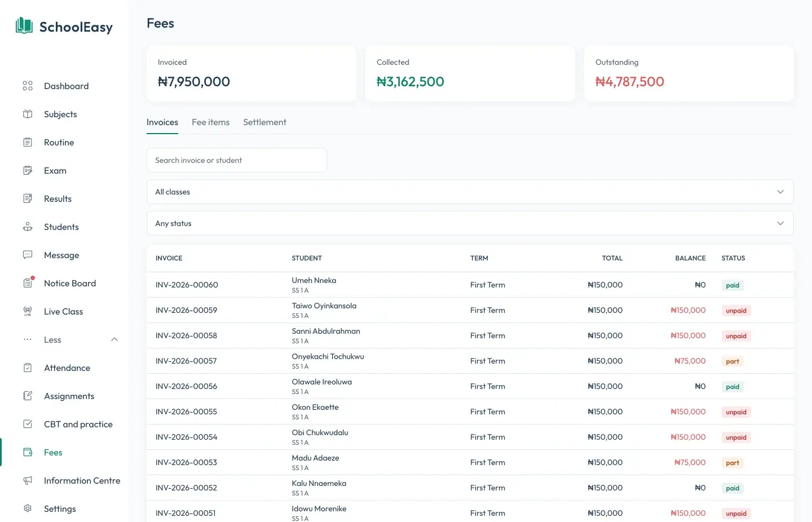Switch to the Invoices tab
The image size is (812, 522).
[162, 122]
